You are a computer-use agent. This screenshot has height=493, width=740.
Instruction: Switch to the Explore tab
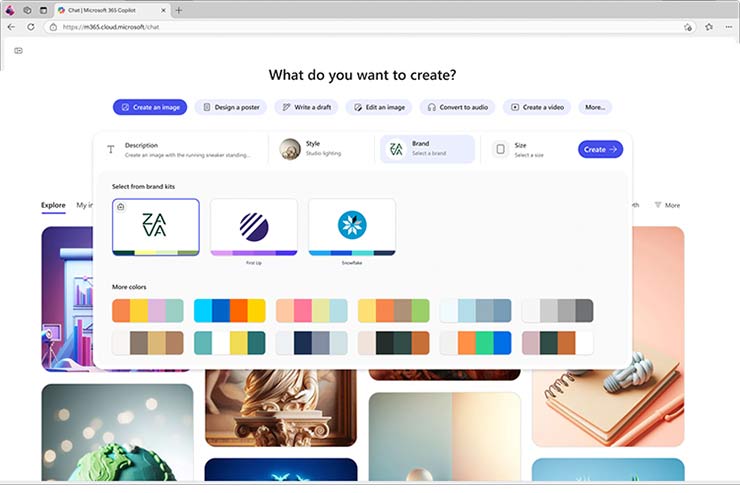point(53,205)
